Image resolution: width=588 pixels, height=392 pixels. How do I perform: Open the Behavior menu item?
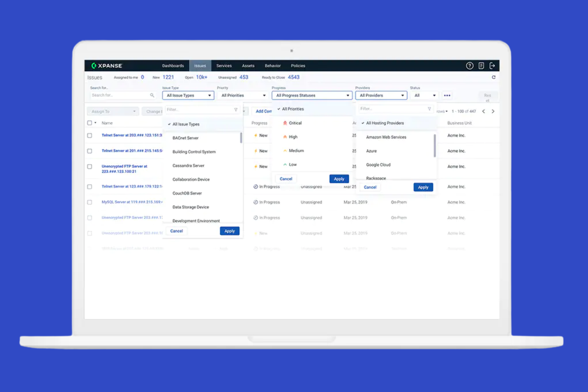(273, 66)
